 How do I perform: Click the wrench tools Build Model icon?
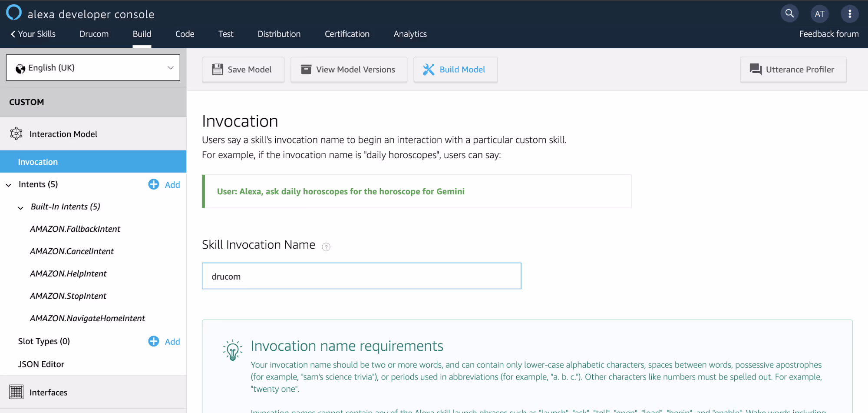click(429, 70)
